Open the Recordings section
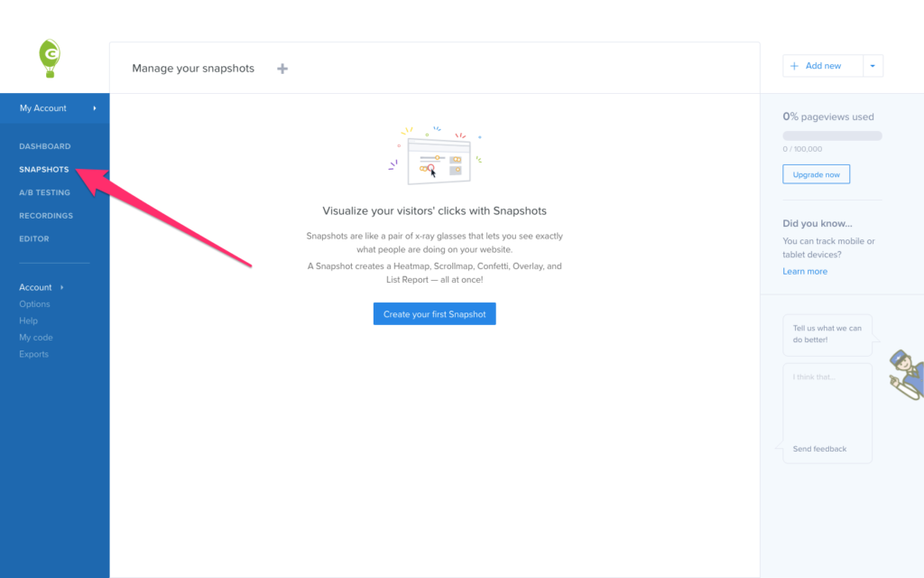Image resolution: width=924 pixels, height=578 pixels. [x=46, y=216]
